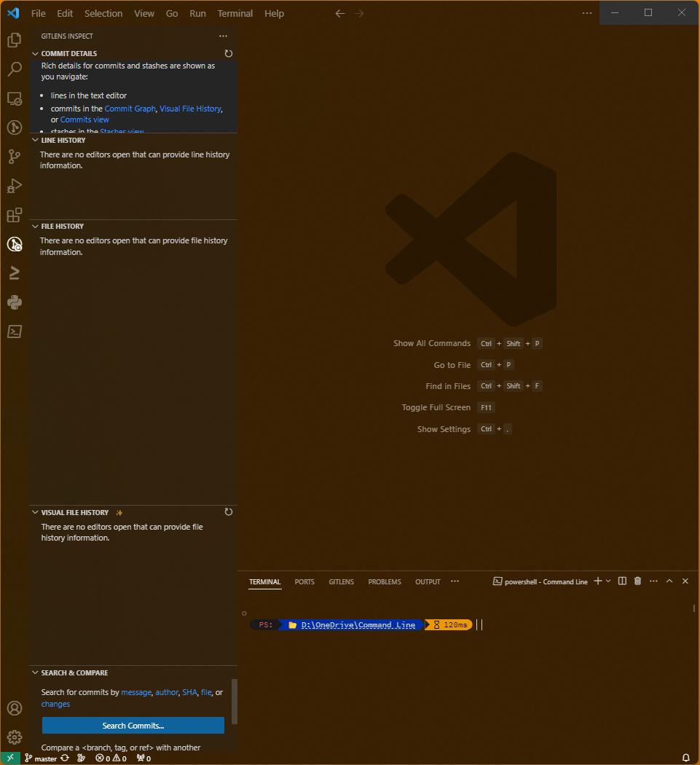
Task: Click master branch in status bar
Action: (x=42, y=758)
